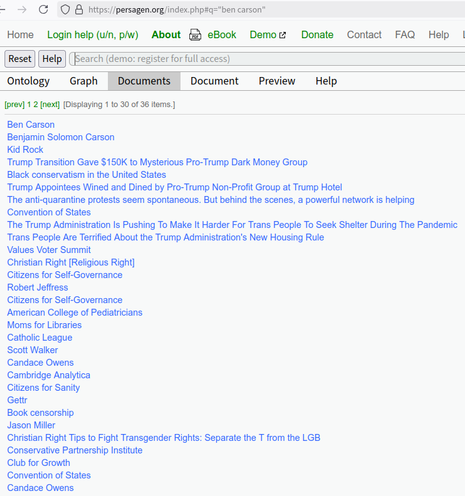Click the [next] pagination link
The image size is (465, 496).
pyautogui.click(x=50, y=105)
